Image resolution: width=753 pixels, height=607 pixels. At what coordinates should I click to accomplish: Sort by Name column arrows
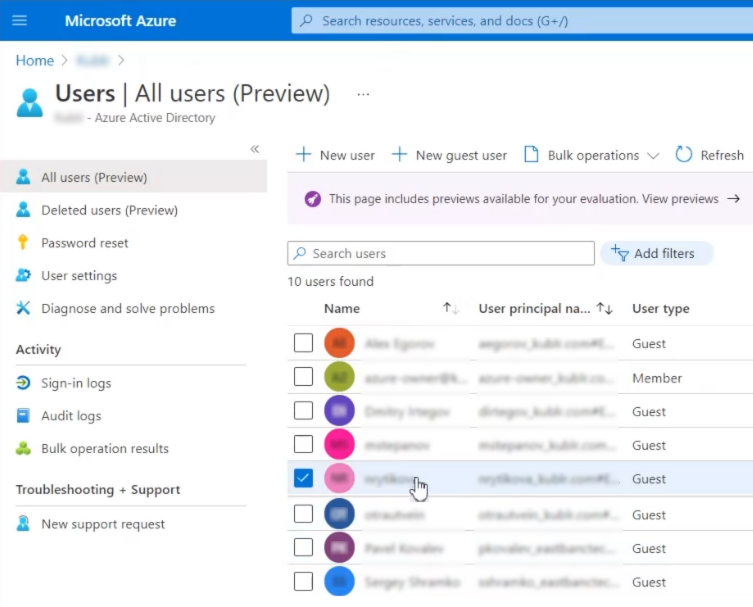pyautogui.click(x=450, y=308)
